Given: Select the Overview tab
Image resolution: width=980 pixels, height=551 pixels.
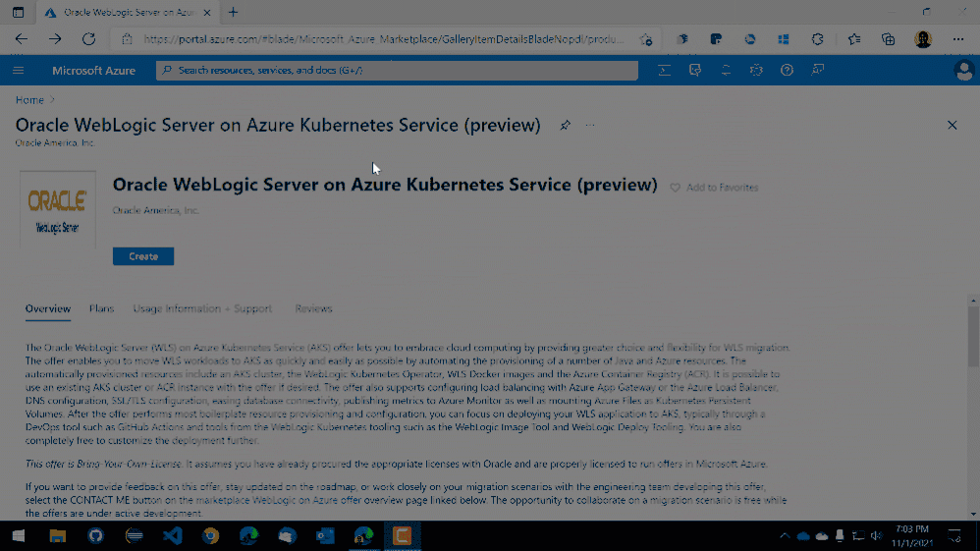Looking at the screenshot, I should [47, 309].
